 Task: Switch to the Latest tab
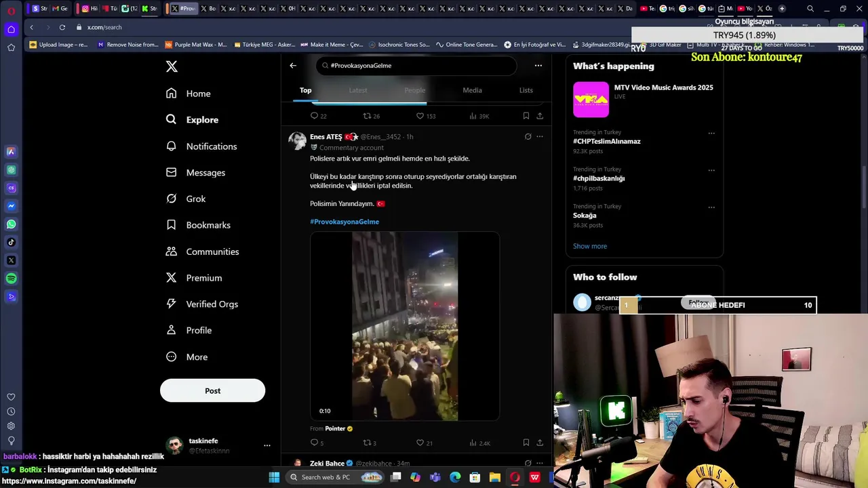click(358, 90)
